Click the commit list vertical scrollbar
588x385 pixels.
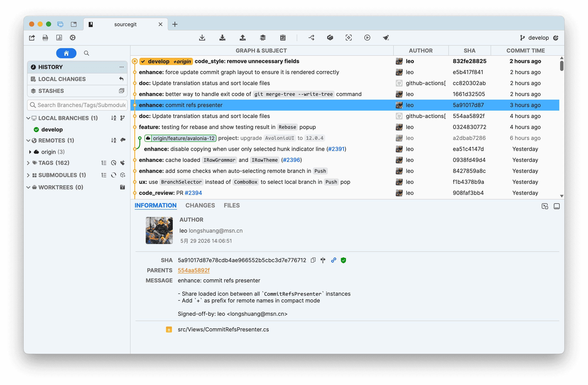coord(562,65)
